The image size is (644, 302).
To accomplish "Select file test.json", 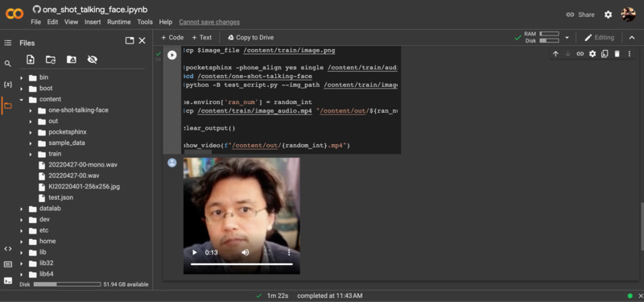I will tap(61, 197).
